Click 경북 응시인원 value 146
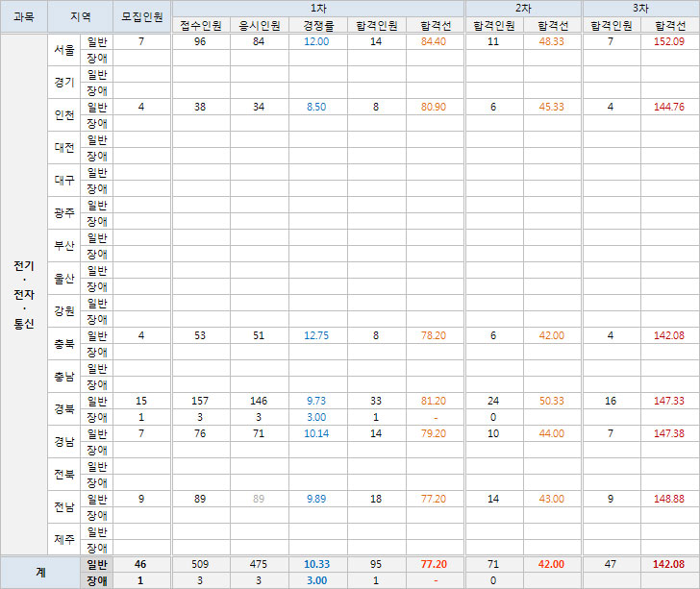700x589 pixels. 259,401
